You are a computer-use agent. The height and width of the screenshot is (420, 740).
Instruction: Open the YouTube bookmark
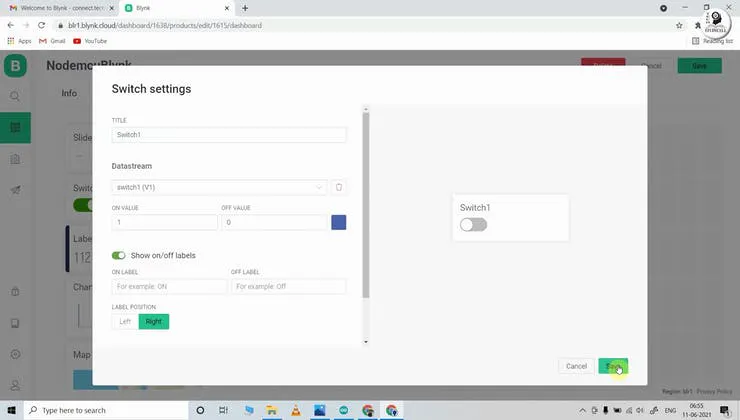pyautogui.click(x=90, y=41)
